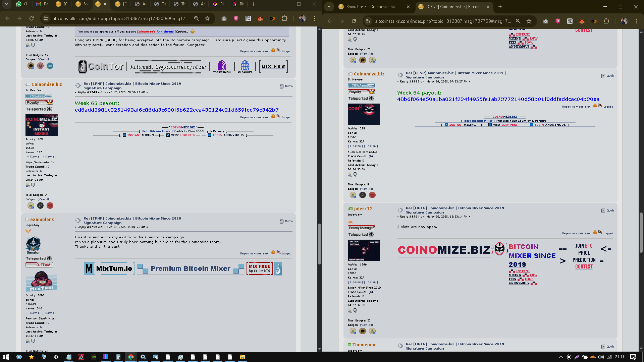View site information icon in left address bar

[x=46, y=18]
